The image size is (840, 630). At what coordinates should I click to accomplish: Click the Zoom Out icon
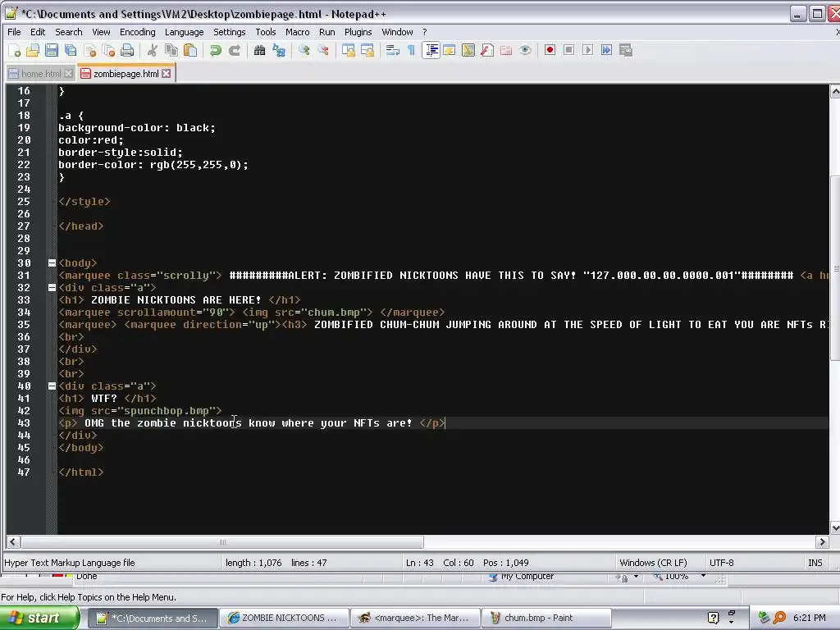click(x=323, y=50)
